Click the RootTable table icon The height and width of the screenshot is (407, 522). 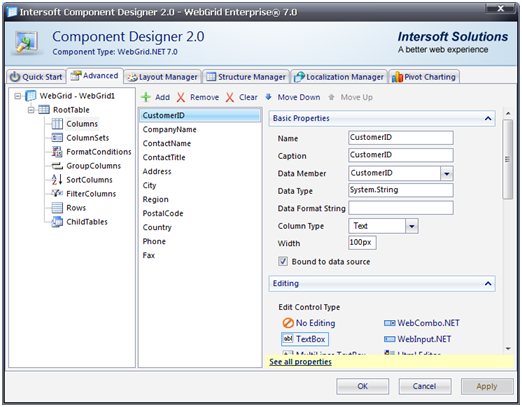click(44, 110)
